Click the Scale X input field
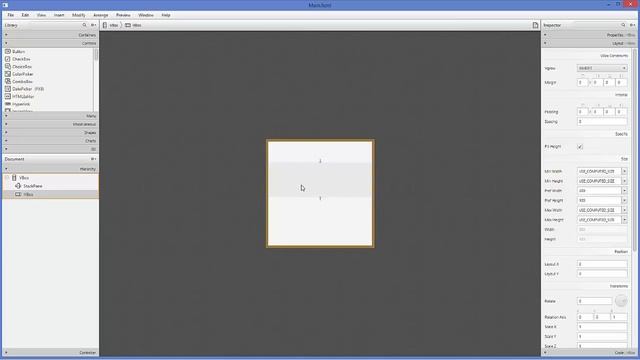640x360 pixels. tap(602, 327)
